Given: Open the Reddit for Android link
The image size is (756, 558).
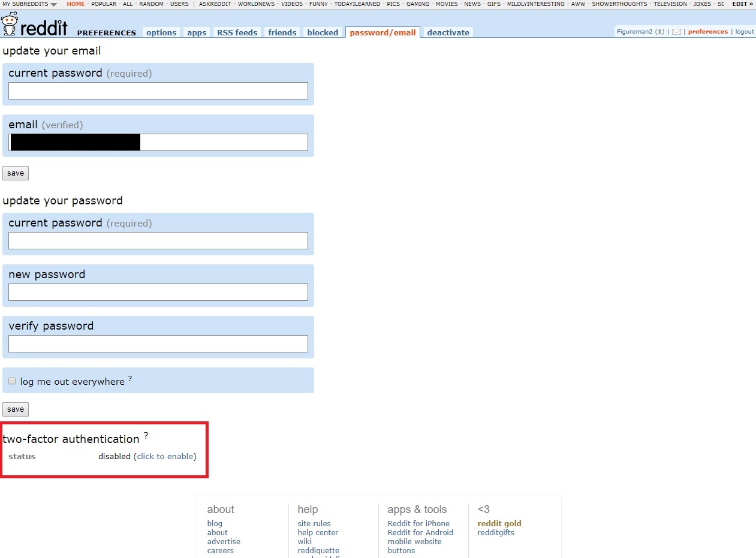Looking at the screenshot, I should [x=420, y=532].
